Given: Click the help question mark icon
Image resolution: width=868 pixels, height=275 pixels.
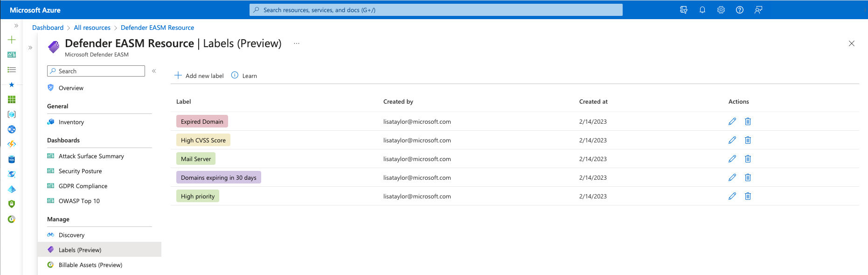Looking at the screenshot, I should point(739,10).
